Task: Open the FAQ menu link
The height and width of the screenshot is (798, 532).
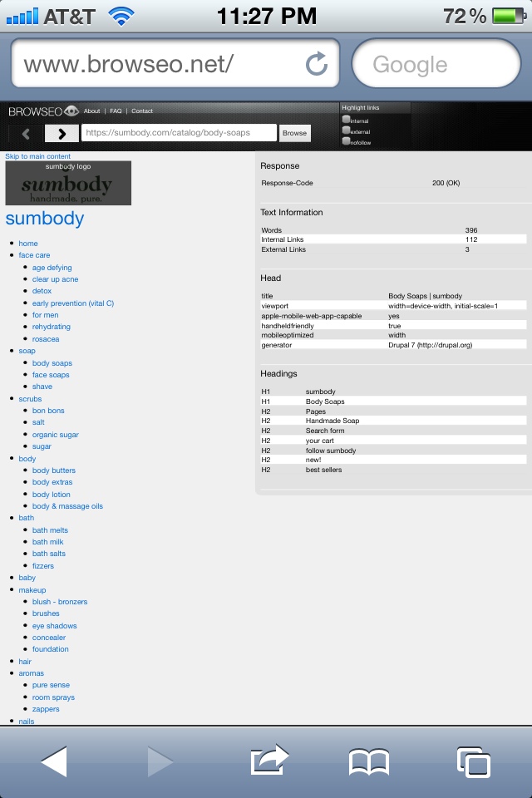Action: [116, 111]
